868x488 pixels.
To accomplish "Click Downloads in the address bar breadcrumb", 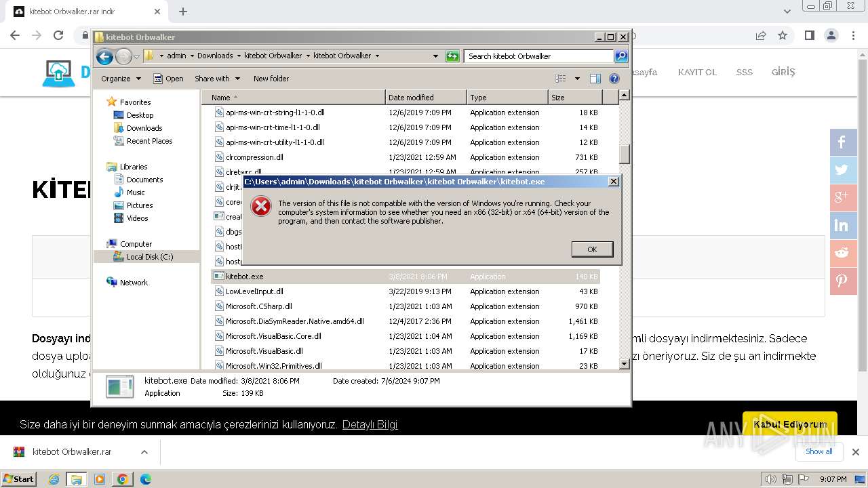I will (214, 56).
